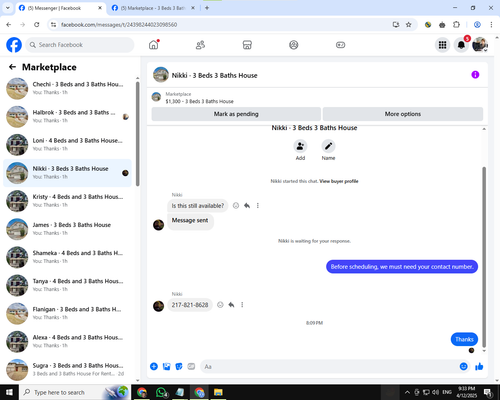500x400 pixels.
Task: Send a thumbs up like
Action: pyautogui.click(x=479, y=367)
